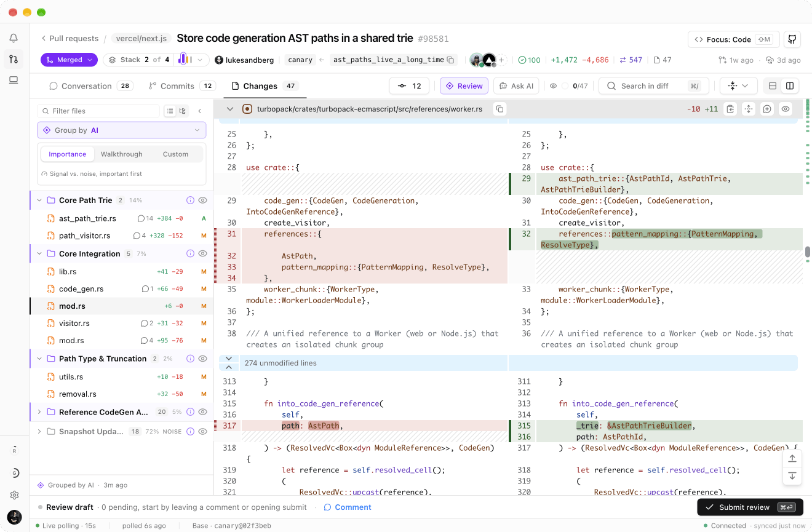
Task: Copy the worker.rs file path
Action: [x=500, y=109]
